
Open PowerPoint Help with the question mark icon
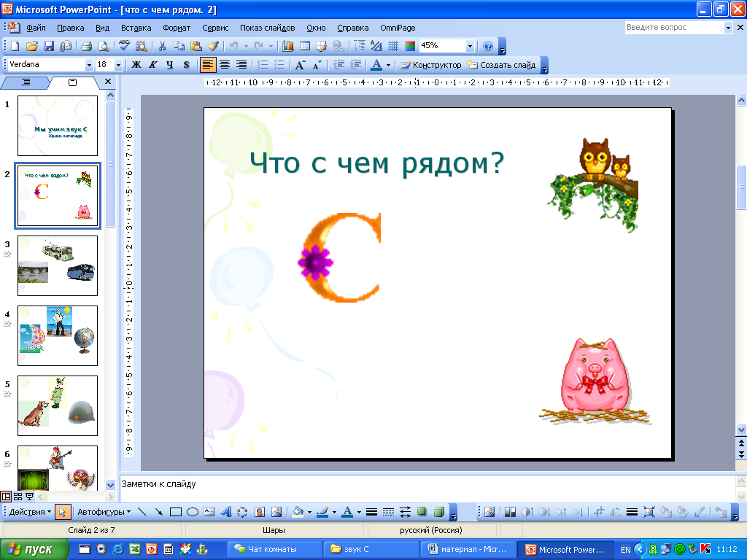(x=488, y=46)
